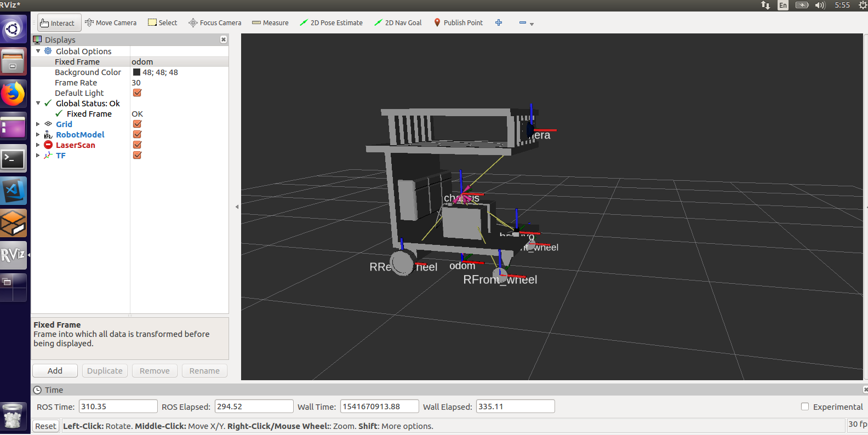Viewport: 868px width, 435px height.
Task: Activate the Move Camera tool
Action: 111,23
